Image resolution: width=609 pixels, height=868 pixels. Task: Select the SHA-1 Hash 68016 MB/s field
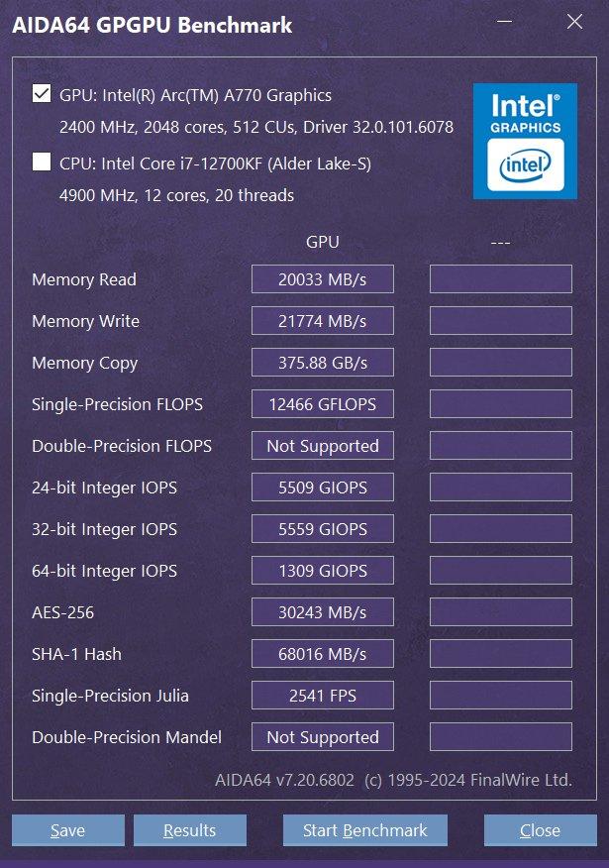323,654
